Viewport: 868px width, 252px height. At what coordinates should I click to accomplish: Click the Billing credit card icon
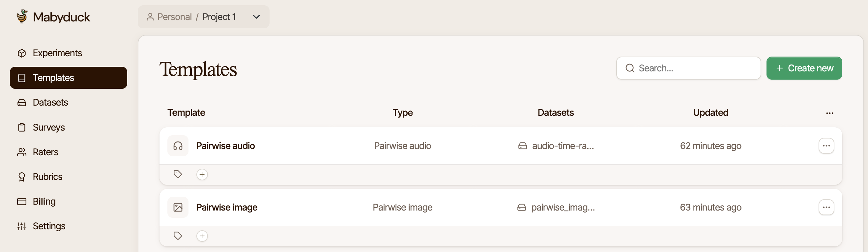coord(21,202)
